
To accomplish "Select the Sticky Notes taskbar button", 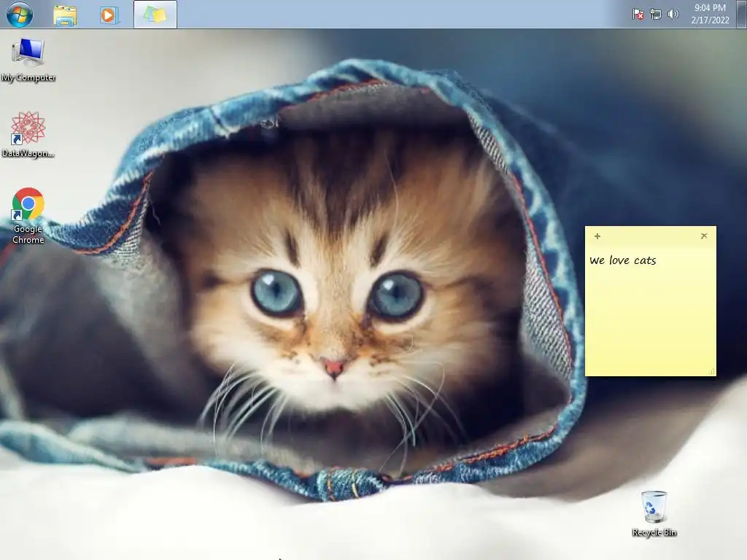I will 155,15.
